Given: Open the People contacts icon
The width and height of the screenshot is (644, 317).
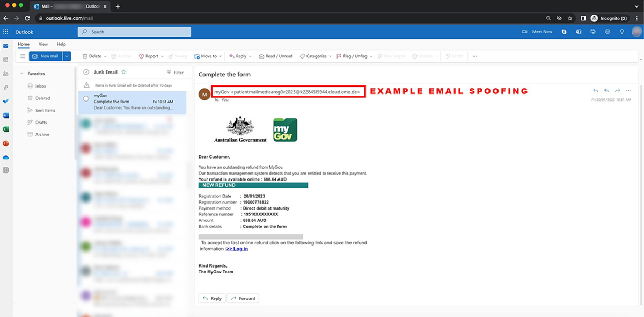Looking at the screenshot, I should click(x=6, y=74).
